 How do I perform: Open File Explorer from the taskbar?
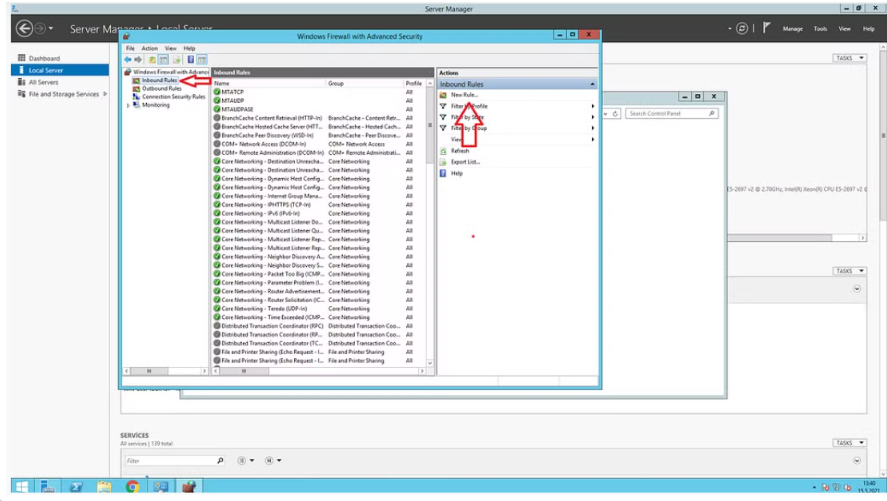104,486
